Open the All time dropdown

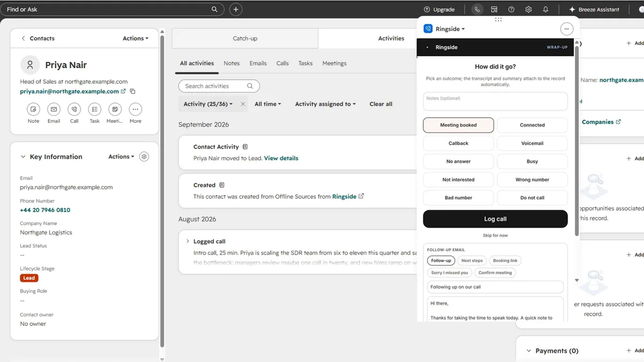click(268, 104)
